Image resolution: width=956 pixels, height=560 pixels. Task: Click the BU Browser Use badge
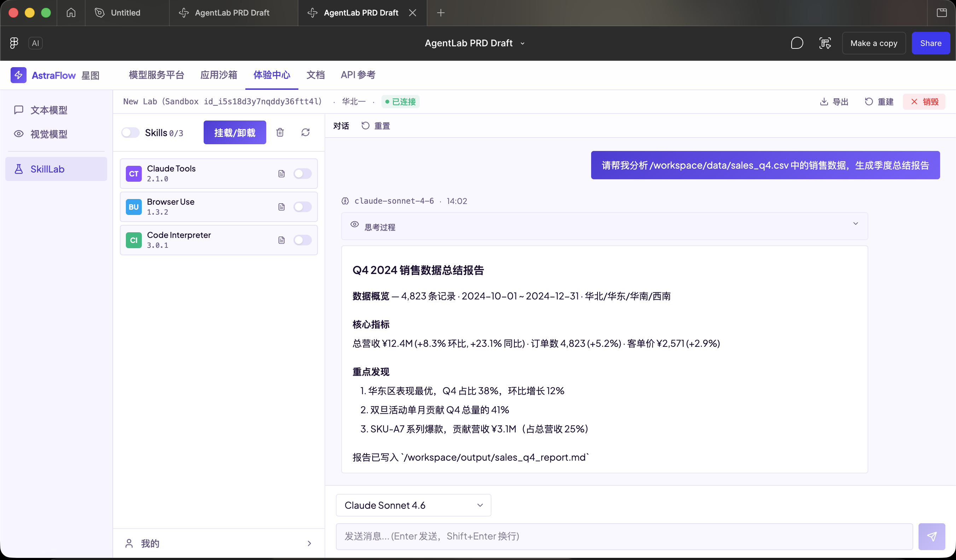coord(134,207)
